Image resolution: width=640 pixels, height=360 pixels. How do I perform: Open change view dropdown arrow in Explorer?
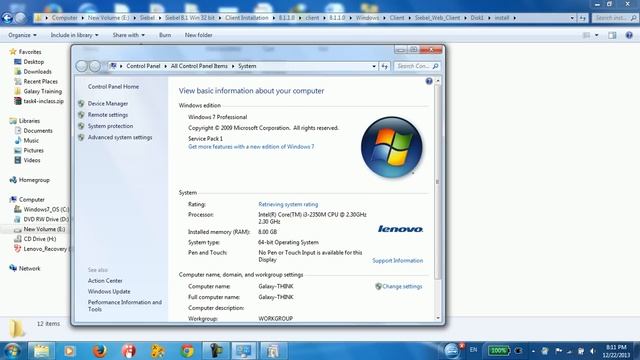point(596,36)
